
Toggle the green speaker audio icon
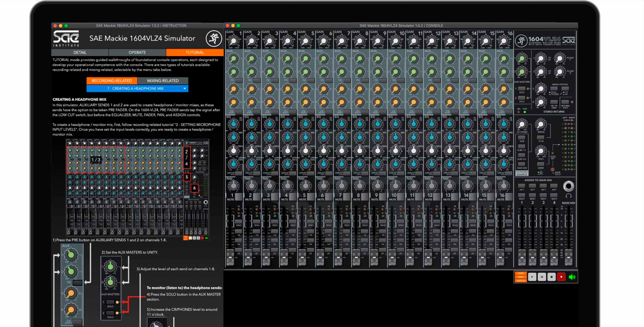[572, 277]
